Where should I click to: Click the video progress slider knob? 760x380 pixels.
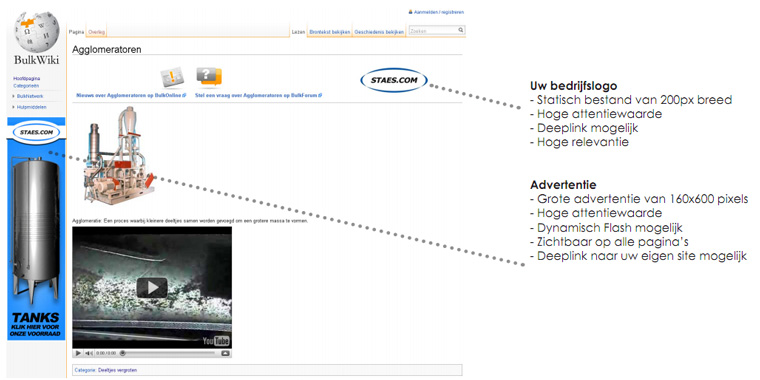pyautogui.click(x=123, y=353)
